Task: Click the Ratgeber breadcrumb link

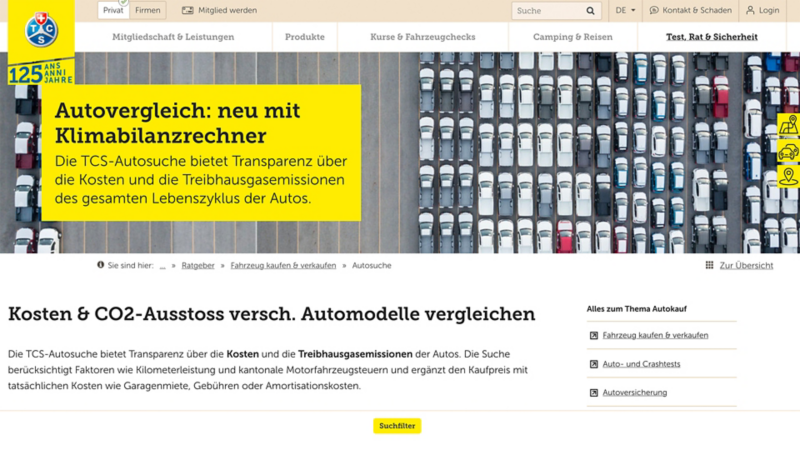Action: [x=198, y=265]
